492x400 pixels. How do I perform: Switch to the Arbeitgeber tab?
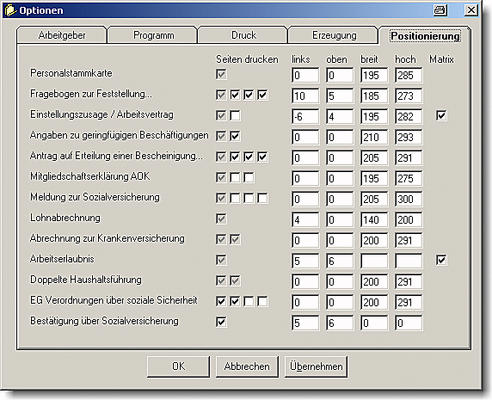(62, 35)
